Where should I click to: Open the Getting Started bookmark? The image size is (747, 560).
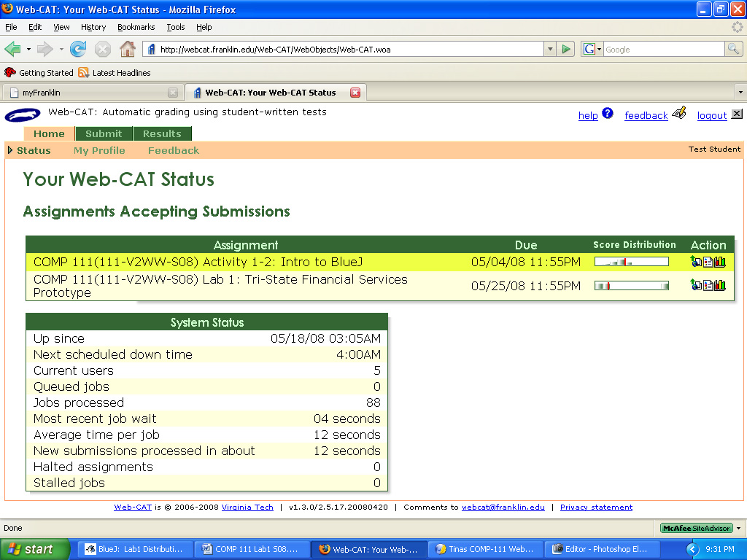[x=39, y=73]
